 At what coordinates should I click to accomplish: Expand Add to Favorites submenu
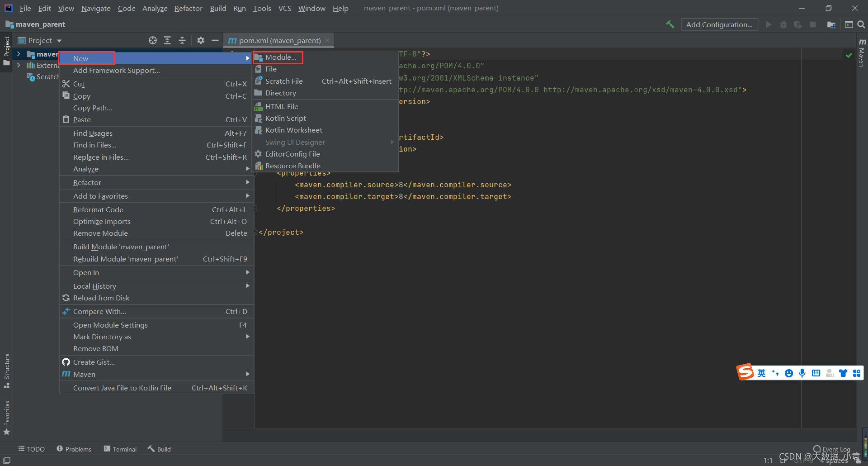pyautogui.click(x=156, y=196)
